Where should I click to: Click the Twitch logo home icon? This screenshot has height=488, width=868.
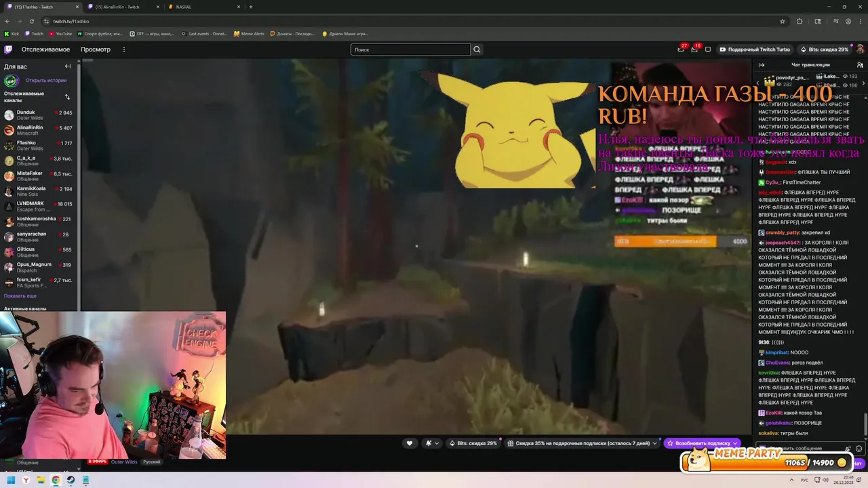click(x=8, y=49)
